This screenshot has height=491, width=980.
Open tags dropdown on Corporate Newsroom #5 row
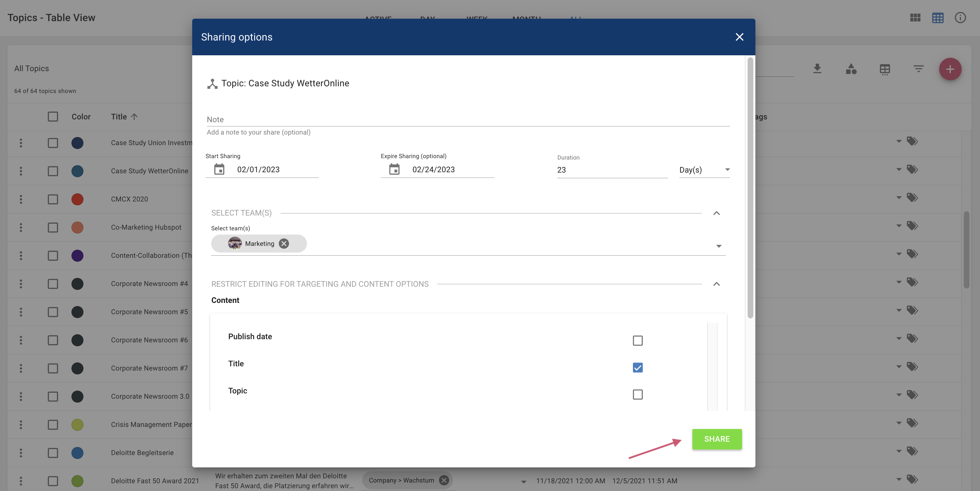(x=899, y=311)
